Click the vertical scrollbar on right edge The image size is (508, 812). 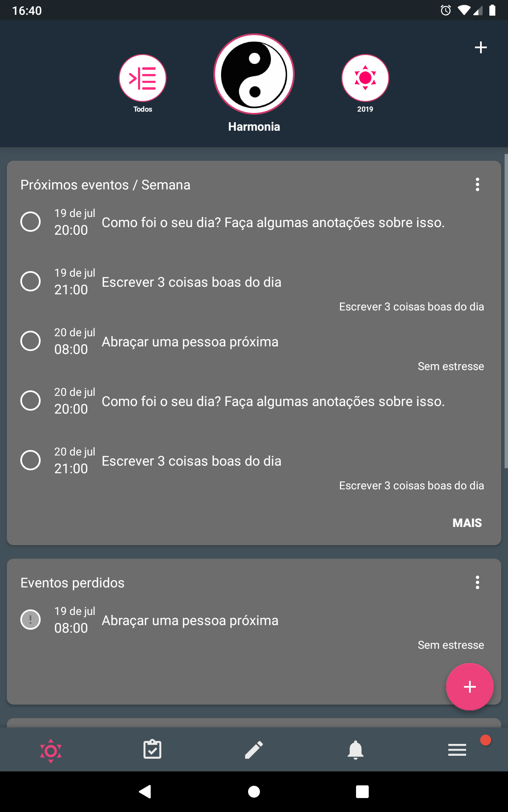click(x=506, y=311)
